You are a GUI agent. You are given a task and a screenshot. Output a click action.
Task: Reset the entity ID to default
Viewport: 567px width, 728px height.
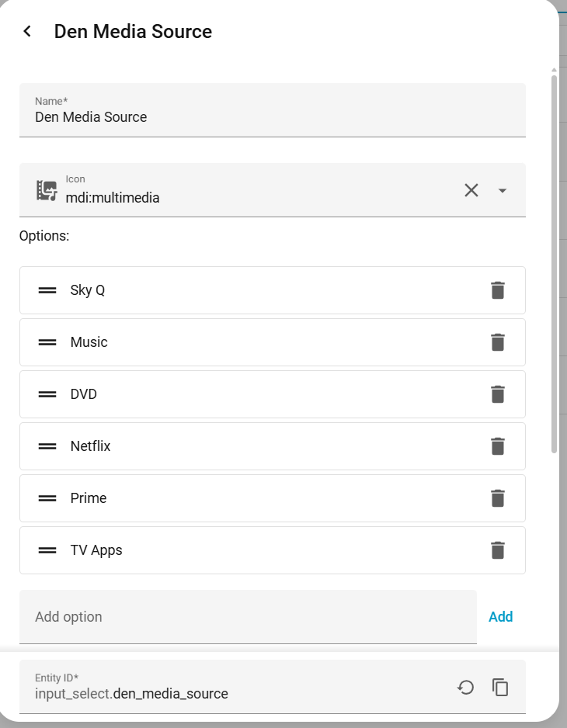point(465,687)
